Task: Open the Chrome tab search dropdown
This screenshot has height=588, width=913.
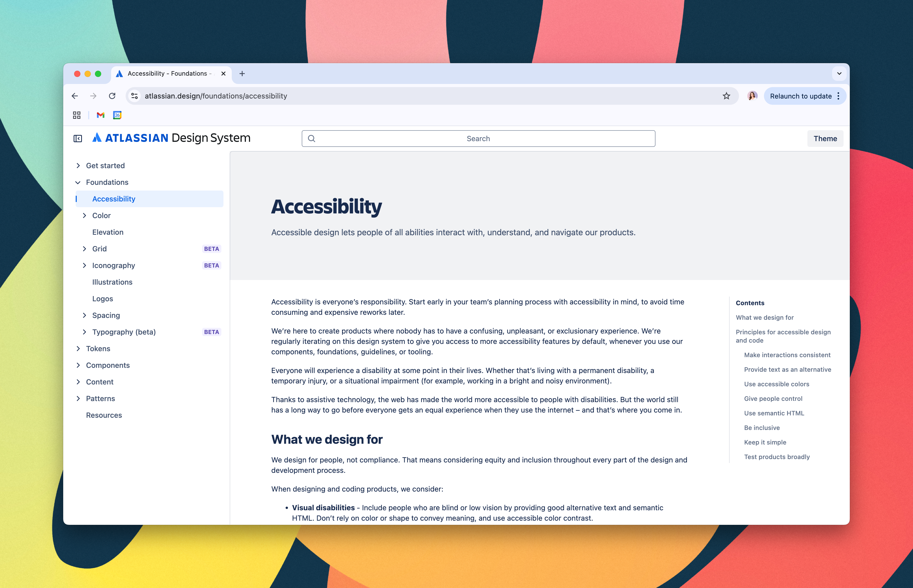Action: pos(839,73)
